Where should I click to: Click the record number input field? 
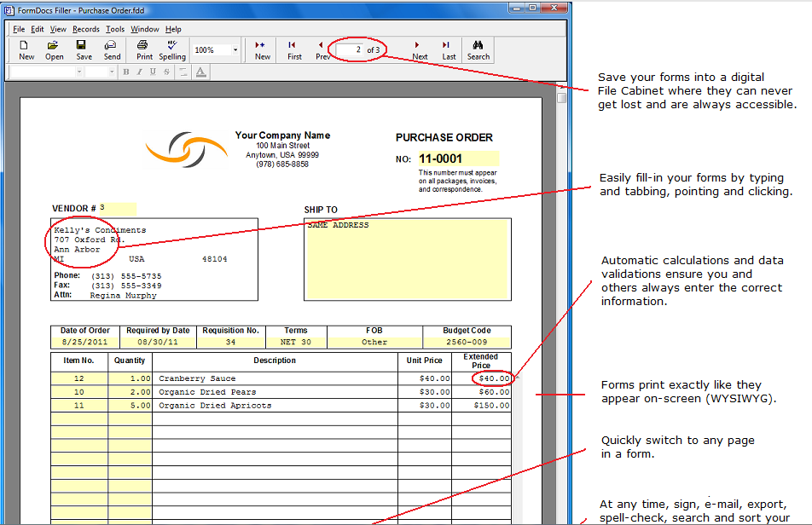[350, 50]
